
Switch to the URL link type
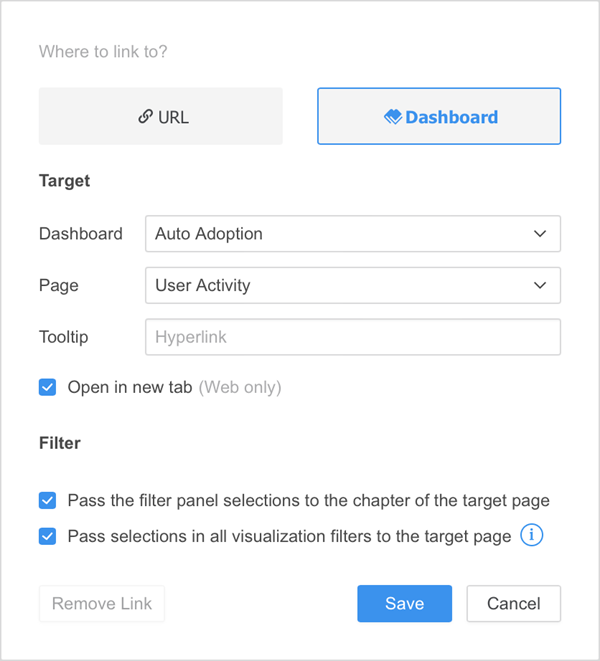161,117
